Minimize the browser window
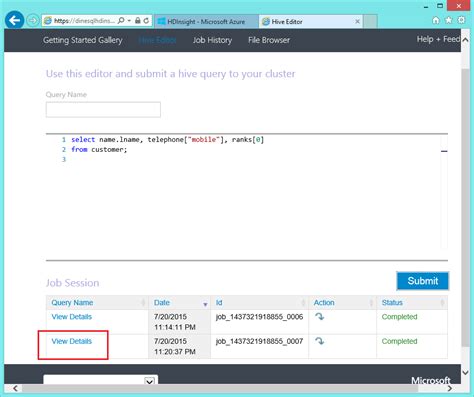 426,7
